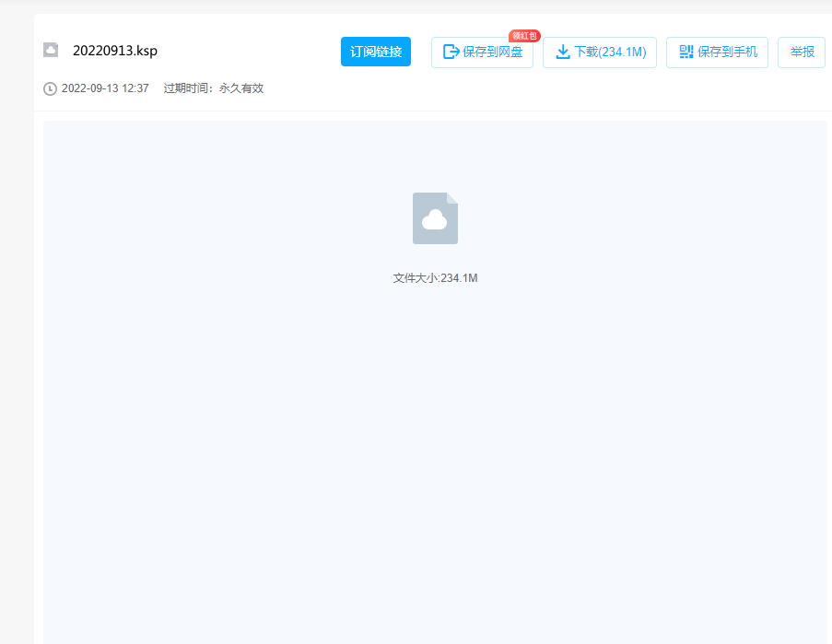Report the file using 举报 button

[802, 52]
